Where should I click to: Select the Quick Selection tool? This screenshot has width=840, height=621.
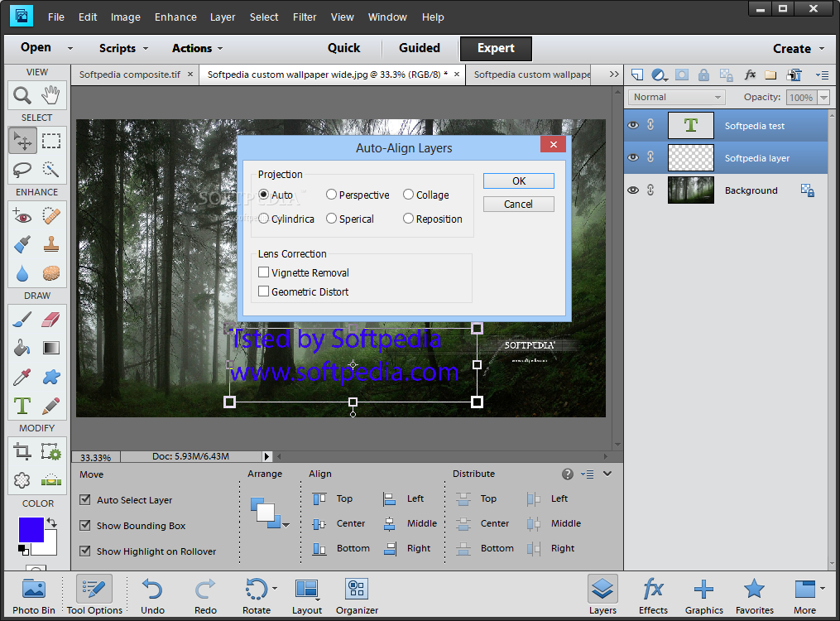[50, 169]
